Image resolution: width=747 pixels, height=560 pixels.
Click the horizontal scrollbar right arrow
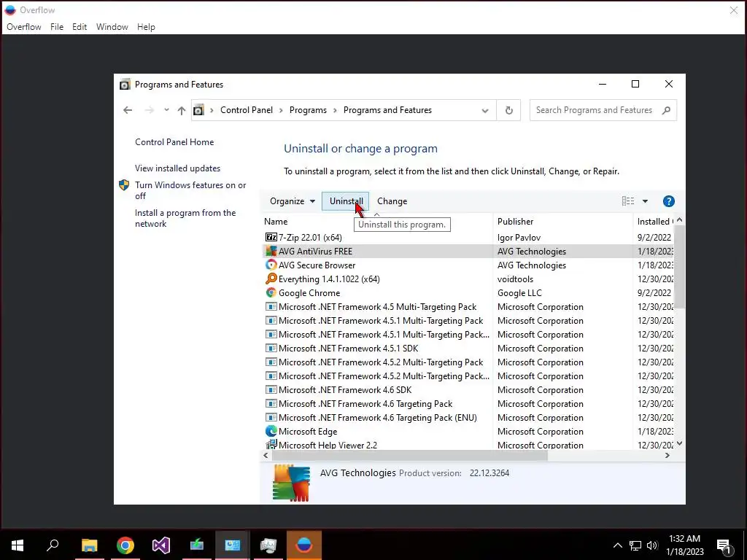[x=667, y=455]
